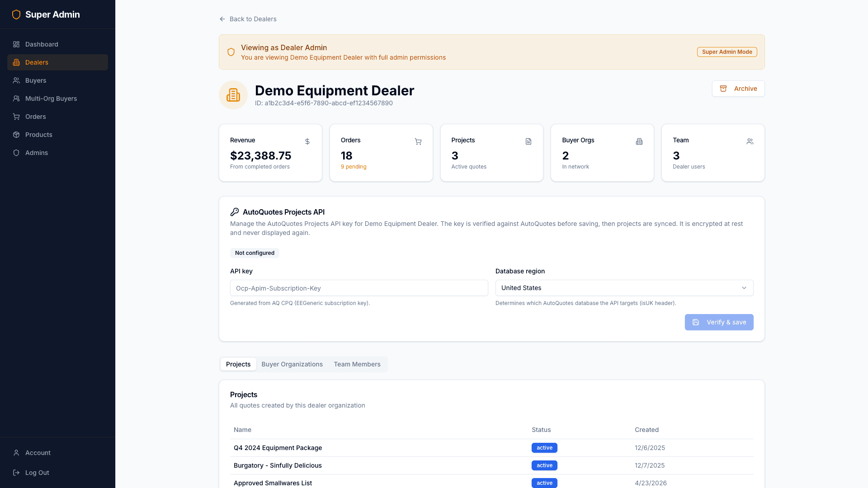This screenshot has width=868, height=488.
Task: Click the Name column header
Action: click(242, 430)
